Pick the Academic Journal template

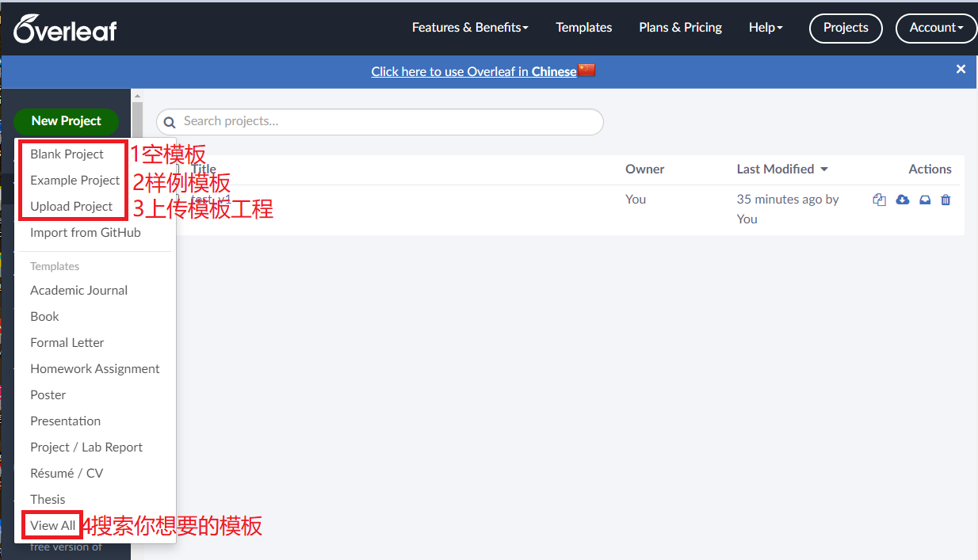(78, 290)
